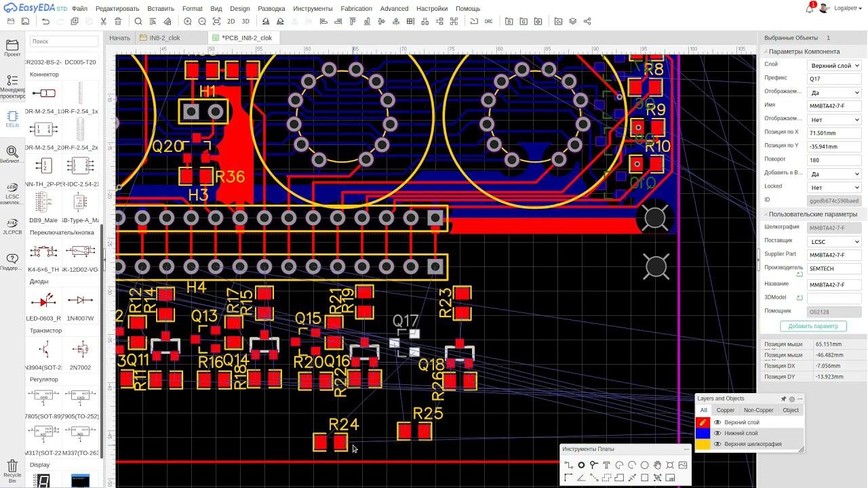Open the Слой layer dropdown

coord(834,66)
